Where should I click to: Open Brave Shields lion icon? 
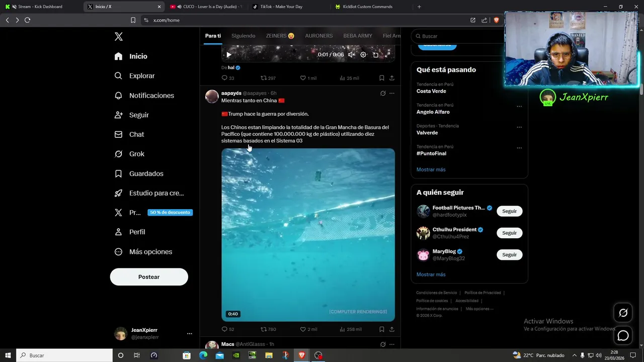(496, 20)
